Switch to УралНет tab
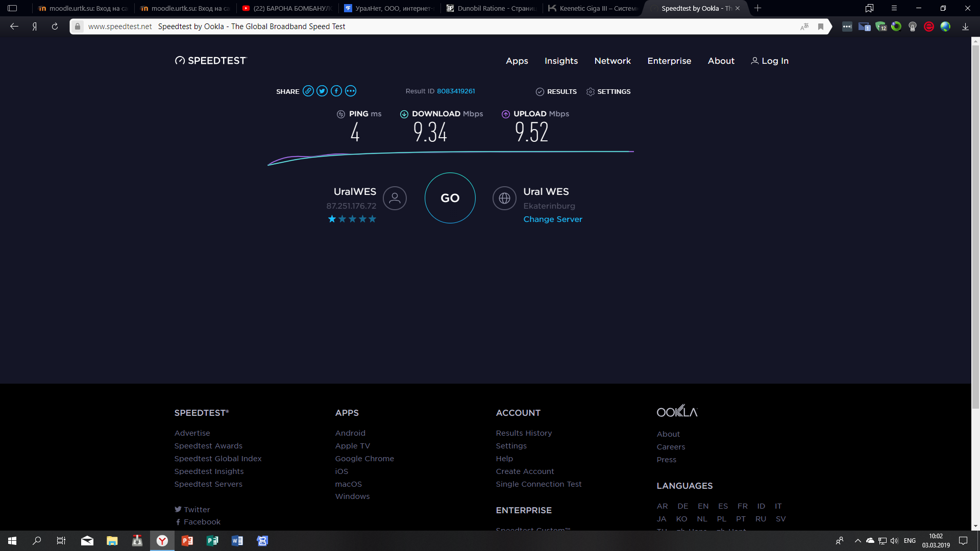980x551 pixels. coord(389,8)
